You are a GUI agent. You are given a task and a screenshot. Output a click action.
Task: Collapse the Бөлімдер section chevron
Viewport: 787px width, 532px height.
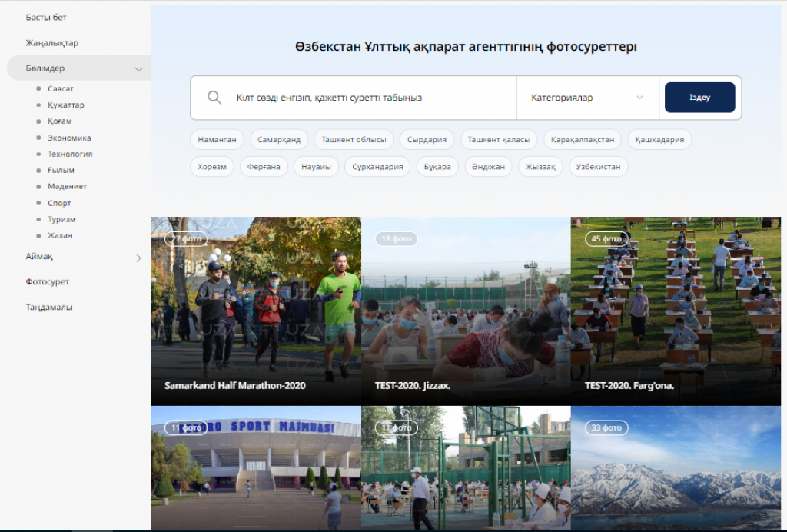coord(138,69)
